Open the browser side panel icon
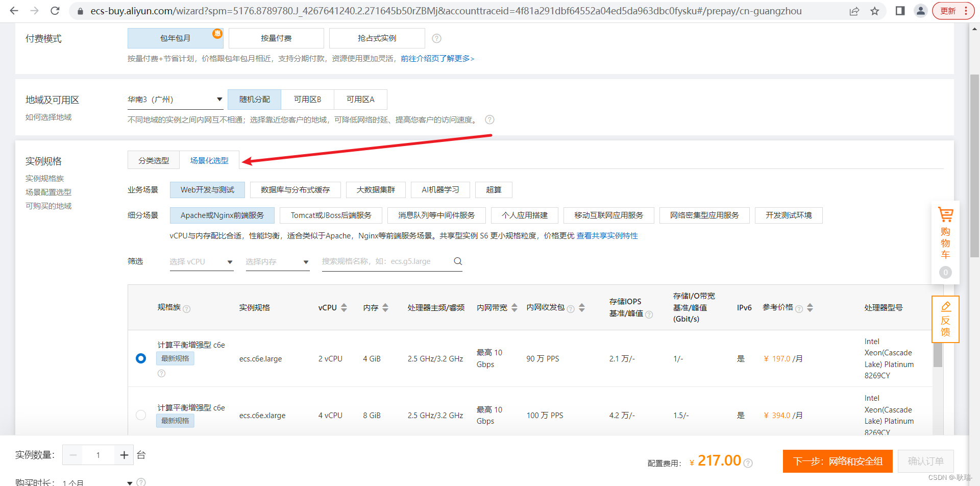 coord(900,11)
